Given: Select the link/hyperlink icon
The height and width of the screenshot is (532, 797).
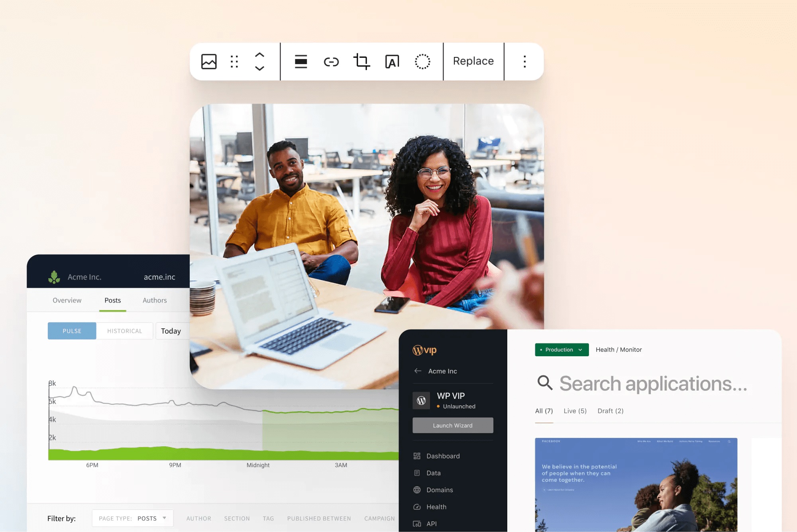Looking at the screenshot, I should tap(330, 60).
